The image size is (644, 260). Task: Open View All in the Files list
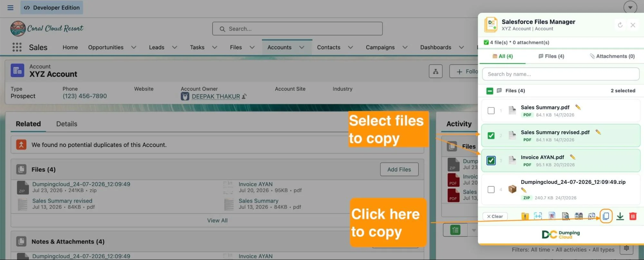tap(217, 220)
